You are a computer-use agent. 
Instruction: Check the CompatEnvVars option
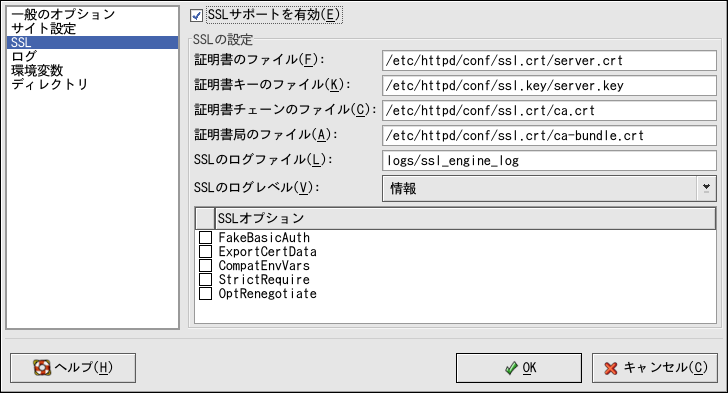pos(205,265)
